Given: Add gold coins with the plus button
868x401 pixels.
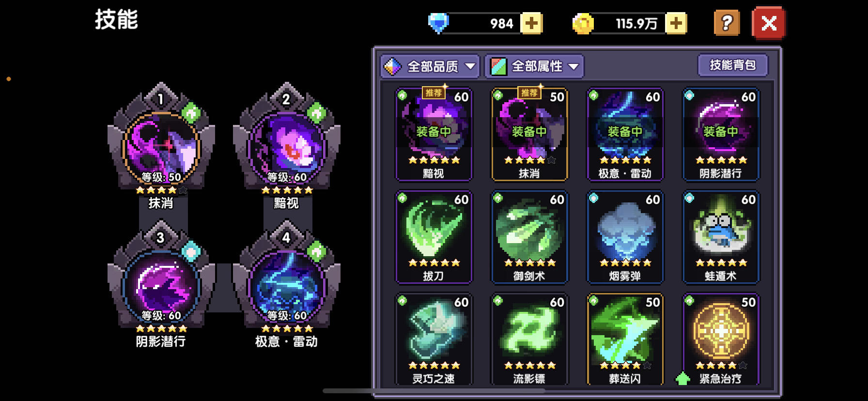Looking at the screenshot, I should tap(676, 23).
